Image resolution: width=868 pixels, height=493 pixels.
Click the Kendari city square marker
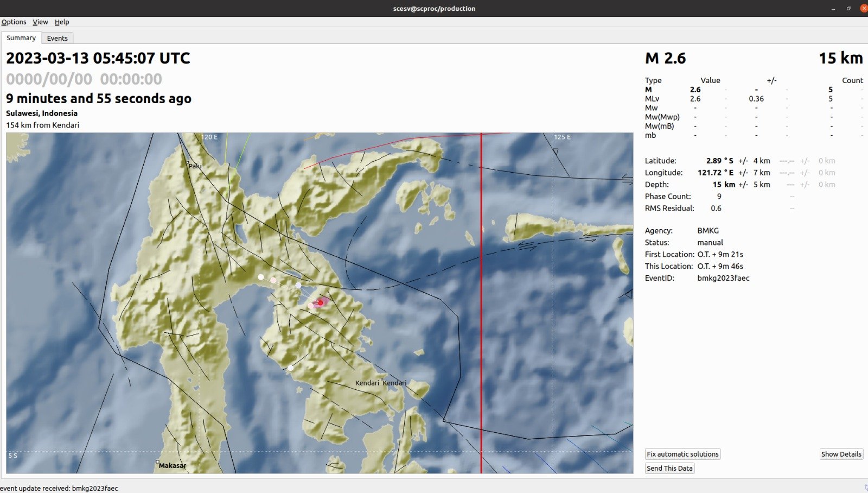[382, 380]
